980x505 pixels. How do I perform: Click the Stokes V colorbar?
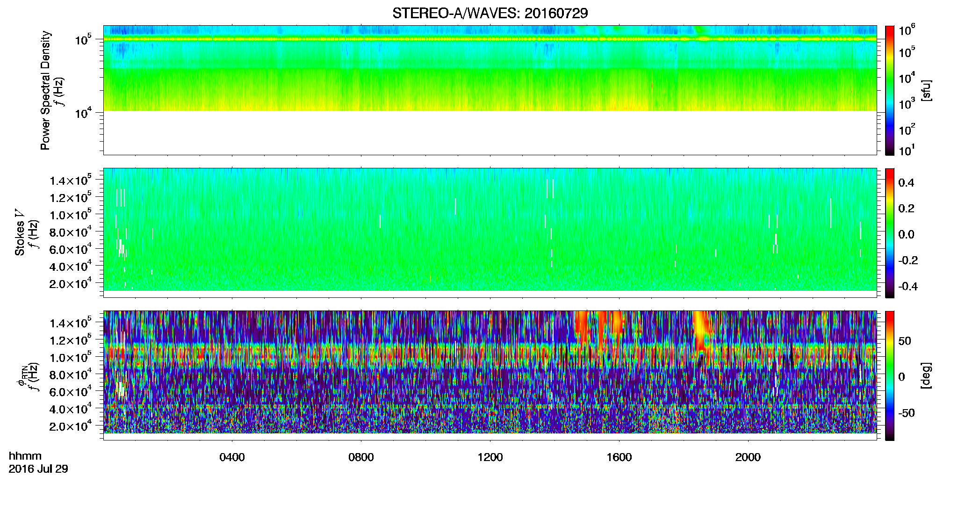coord(890,232)
